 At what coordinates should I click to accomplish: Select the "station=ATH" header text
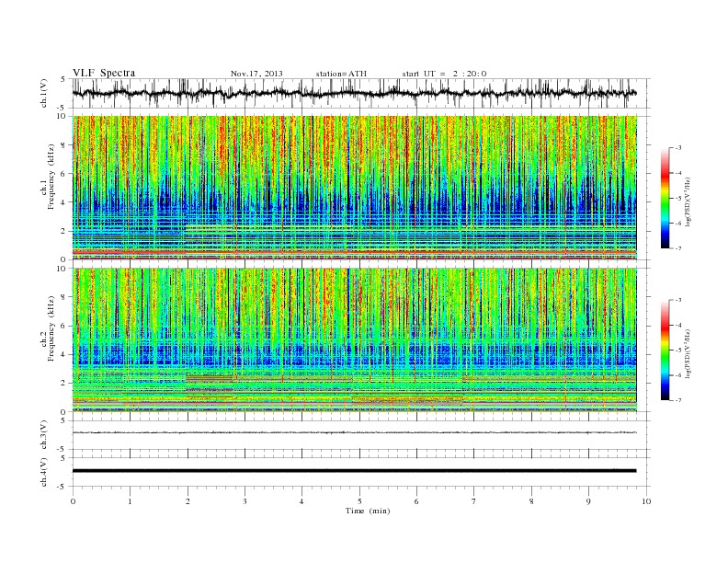341,74
